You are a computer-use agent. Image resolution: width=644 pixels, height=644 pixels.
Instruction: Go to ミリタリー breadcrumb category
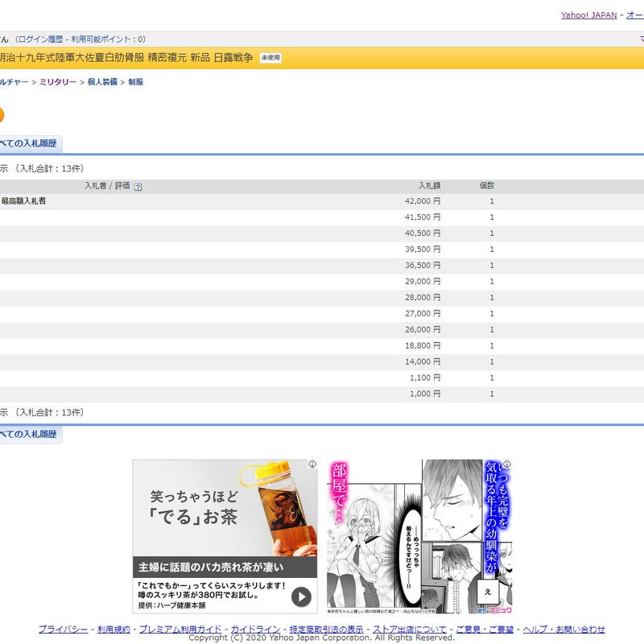pos(58,82)
